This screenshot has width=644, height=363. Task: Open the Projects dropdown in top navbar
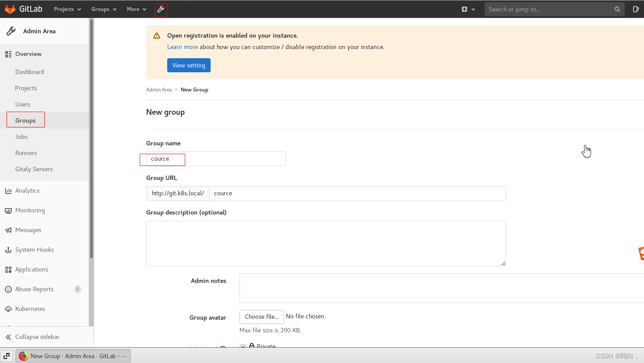click(67, 9)
